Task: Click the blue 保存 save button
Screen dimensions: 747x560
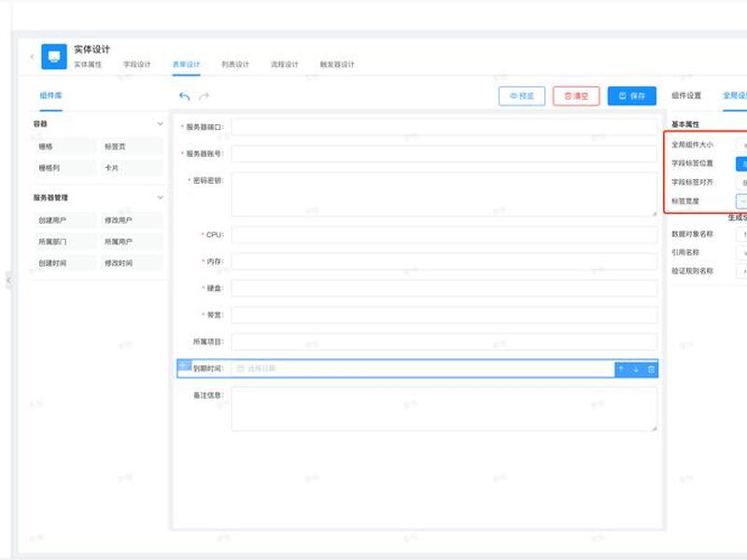Action: [632, 96]
